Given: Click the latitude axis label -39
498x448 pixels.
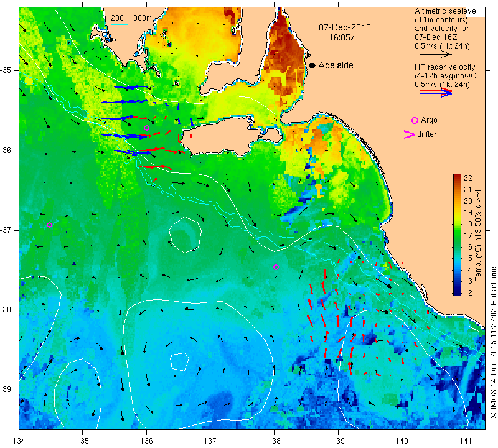Looking at the screenshot, I should (7, 390).
